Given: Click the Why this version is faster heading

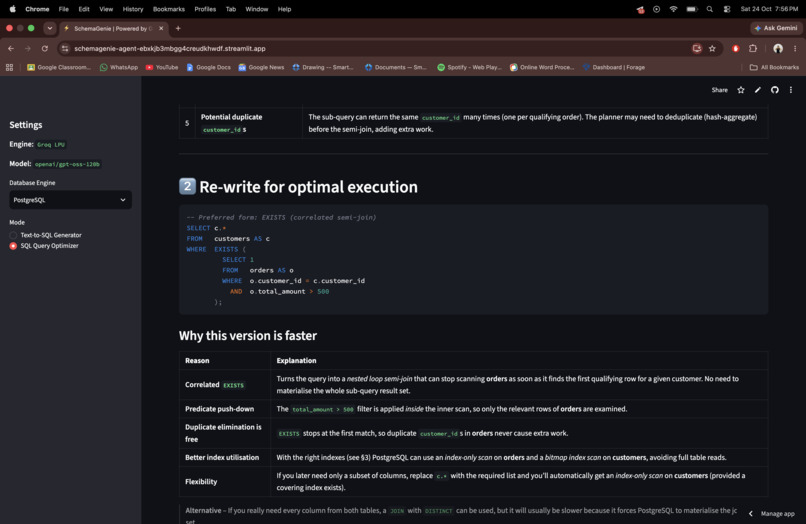Looking at the screenshot, I should click(x=248, y=336).
